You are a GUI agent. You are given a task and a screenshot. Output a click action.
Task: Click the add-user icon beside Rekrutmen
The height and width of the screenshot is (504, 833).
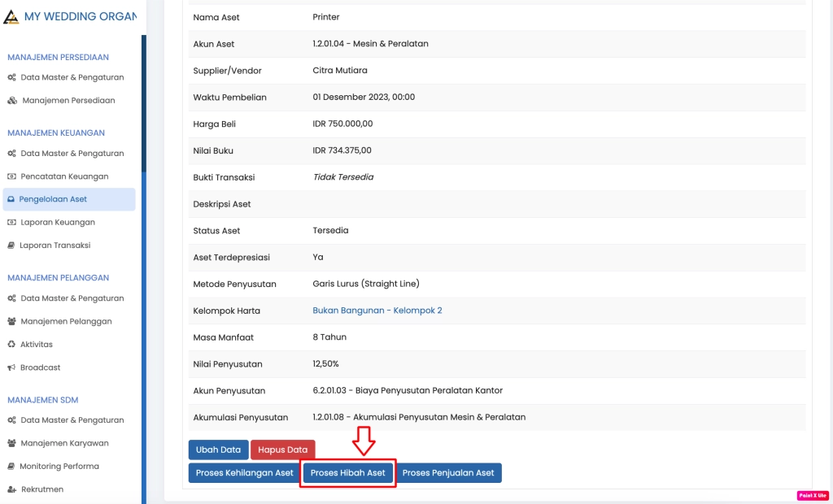[x=12, y=489]
